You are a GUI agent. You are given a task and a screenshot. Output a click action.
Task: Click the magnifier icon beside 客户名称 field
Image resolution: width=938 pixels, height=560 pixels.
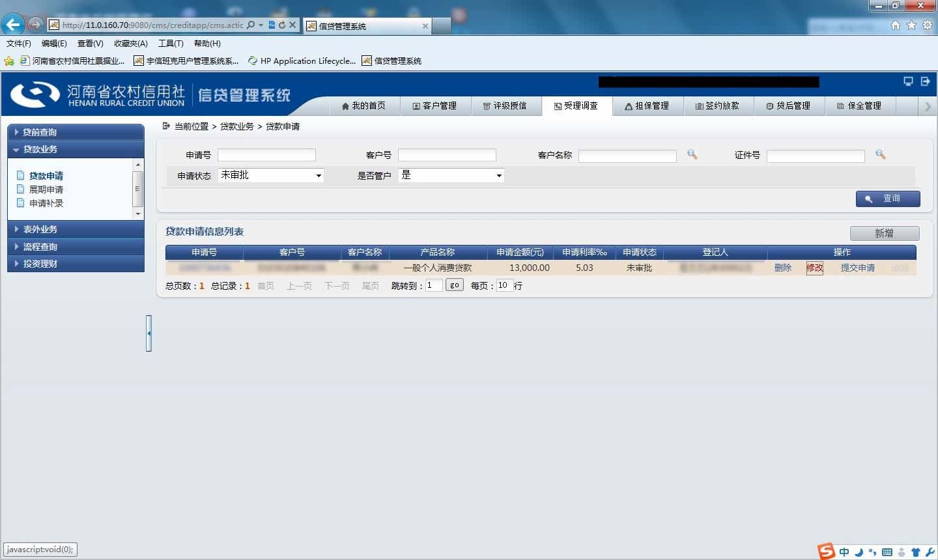692,154
